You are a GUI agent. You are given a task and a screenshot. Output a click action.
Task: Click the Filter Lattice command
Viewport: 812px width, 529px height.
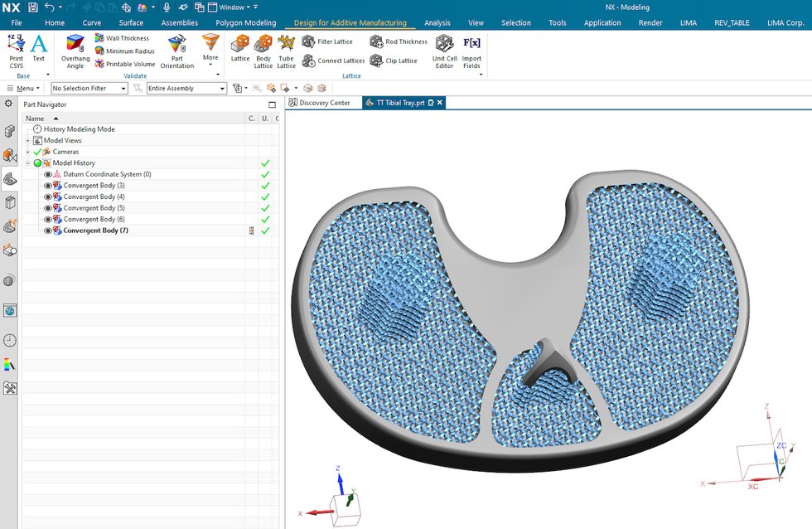[335, 41]
